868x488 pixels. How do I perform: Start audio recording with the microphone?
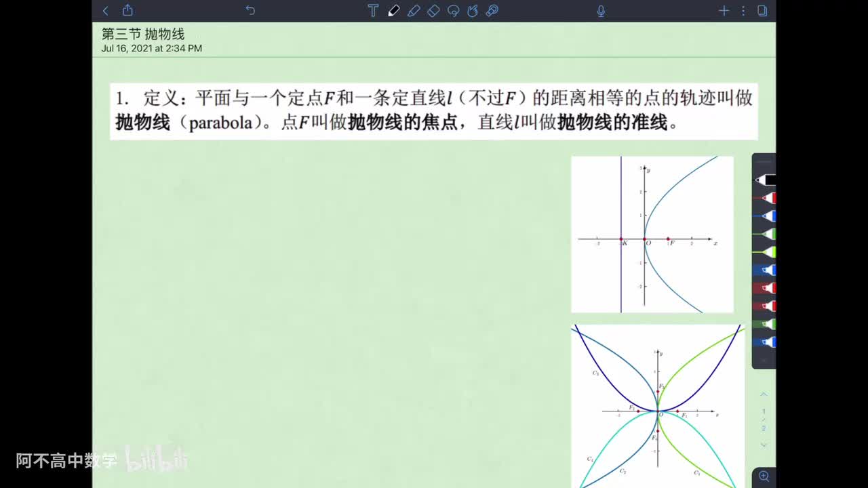[601, 10]
